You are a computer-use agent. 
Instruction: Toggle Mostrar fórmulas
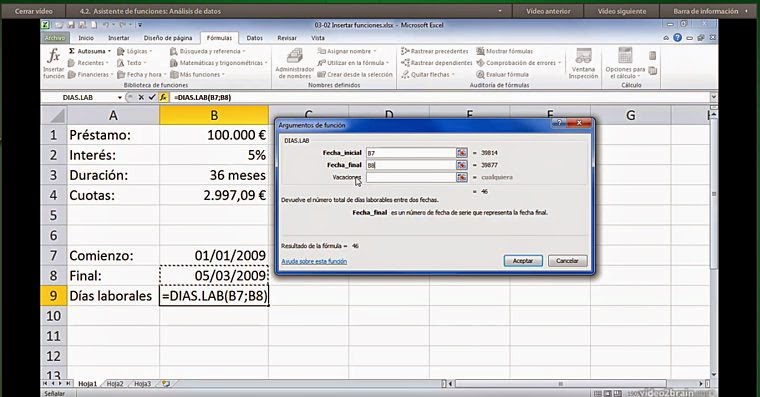click(x=505, y=51)
